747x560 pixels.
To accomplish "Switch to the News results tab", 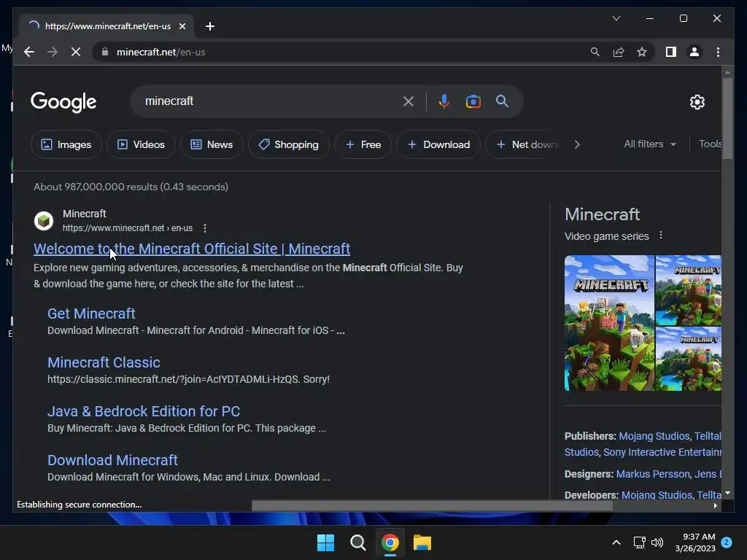I will (x=212, y=144).
